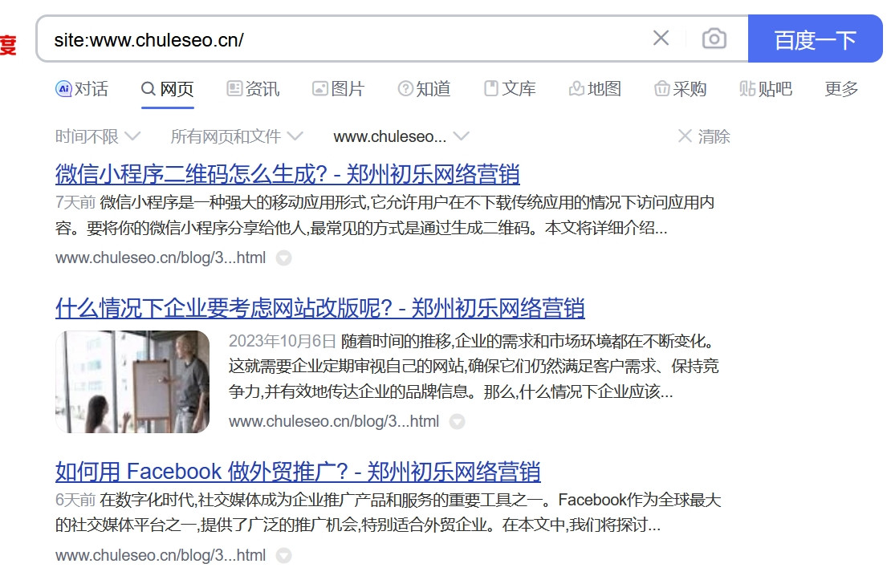Image resolution: width=887 pixels, height=588 pixels.
Task: Open the 文库 tab
Action: point(510,89)
